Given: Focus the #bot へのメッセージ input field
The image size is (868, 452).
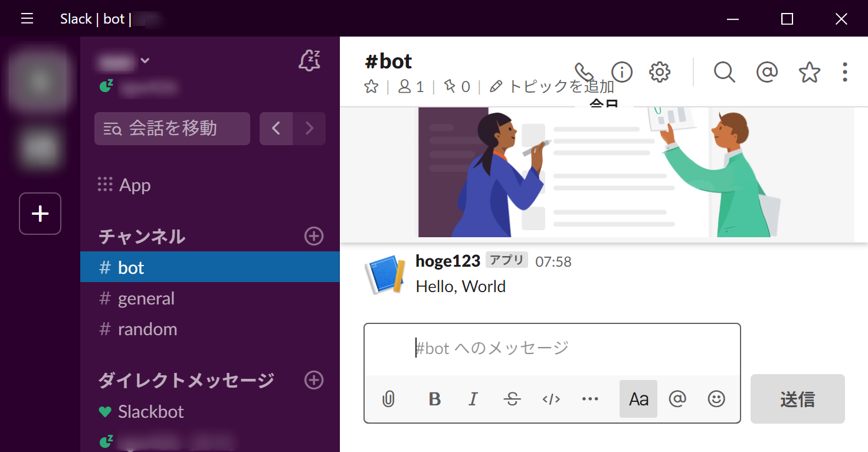Looking at the screenshot, I should 552,348.
